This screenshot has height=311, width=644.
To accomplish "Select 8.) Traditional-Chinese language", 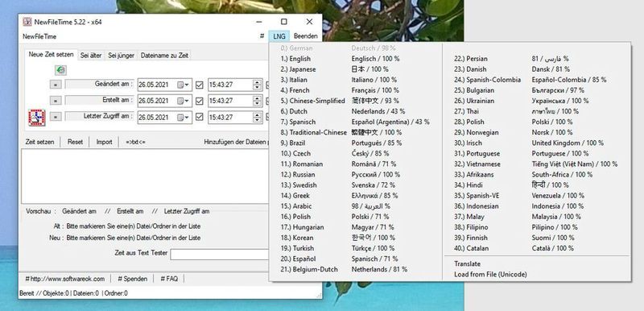I will coord(356,132).
